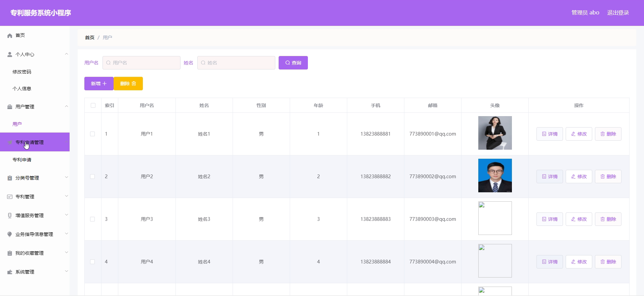This screenshot has width=644, height=296.
Task: Click the 专利申请管理 paper-plane icon
Action: [x=10, y=142]
